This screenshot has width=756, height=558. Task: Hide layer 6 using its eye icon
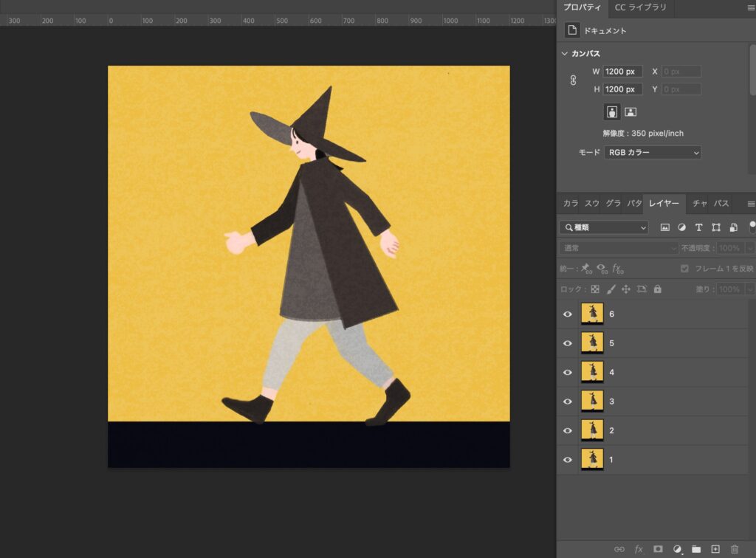click(x=568, y=314)
